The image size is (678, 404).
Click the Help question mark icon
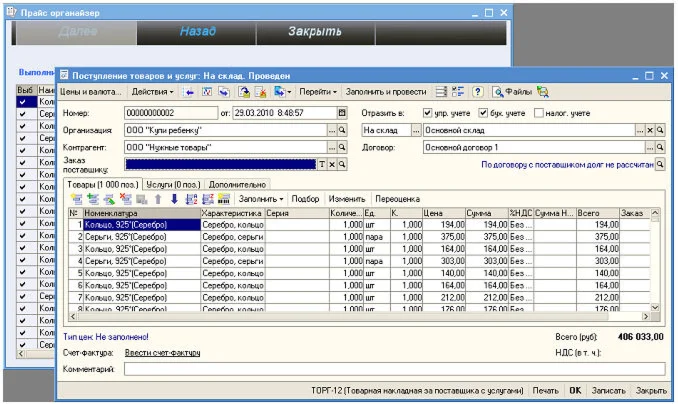[478, 92]
